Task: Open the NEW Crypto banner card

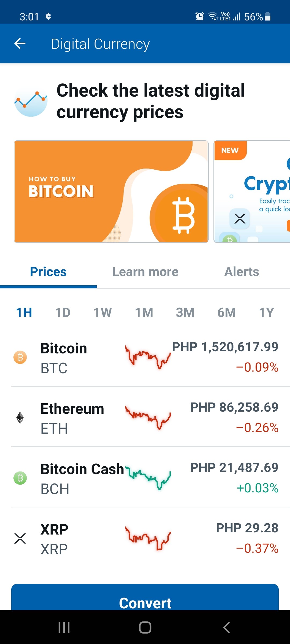Action: 252,192
